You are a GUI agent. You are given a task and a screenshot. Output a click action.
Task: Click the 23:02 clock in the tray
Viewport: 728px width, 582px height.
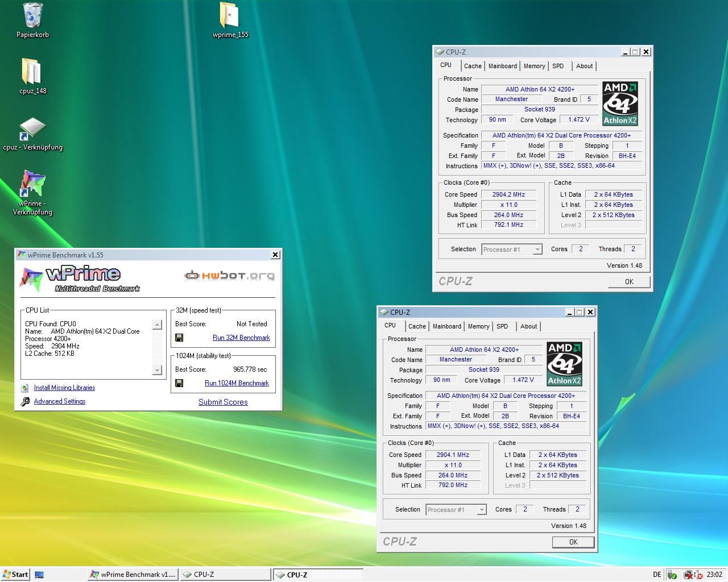pos(714,575)
